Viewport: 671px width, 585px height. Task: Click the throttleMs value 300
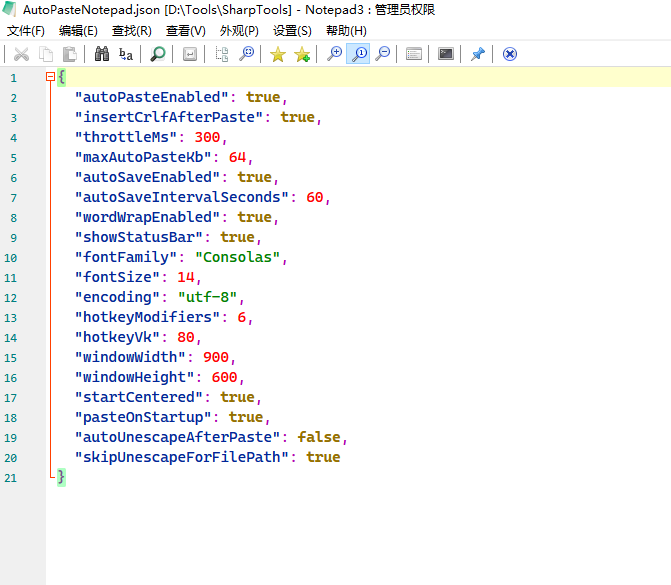point(207,137)
